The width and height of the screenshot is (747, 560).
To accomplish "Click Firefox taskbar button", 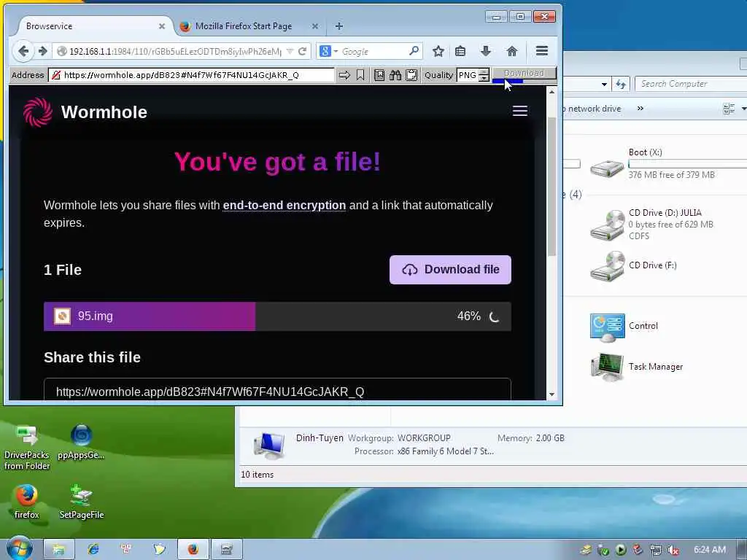I will pos(193,549).
